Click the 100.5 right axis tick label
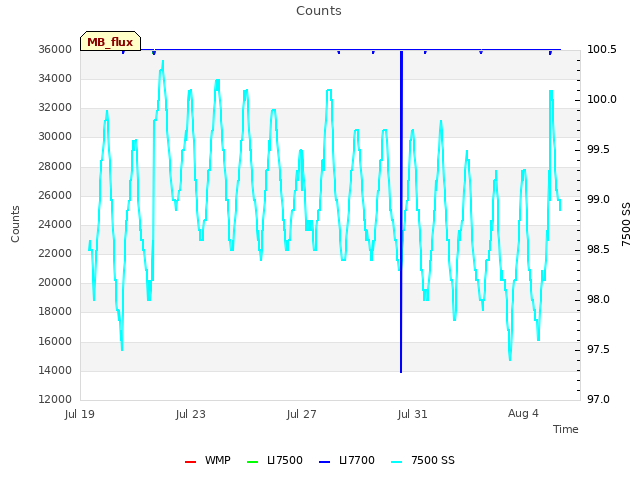The height and width of the screenshot is (480, 640). 602,49
